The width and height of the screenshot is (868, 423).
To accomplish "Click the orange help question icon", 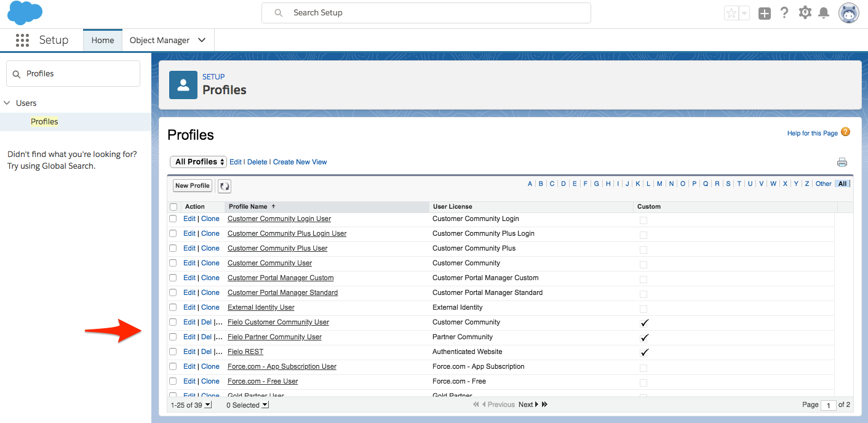I will click(845, 132).
